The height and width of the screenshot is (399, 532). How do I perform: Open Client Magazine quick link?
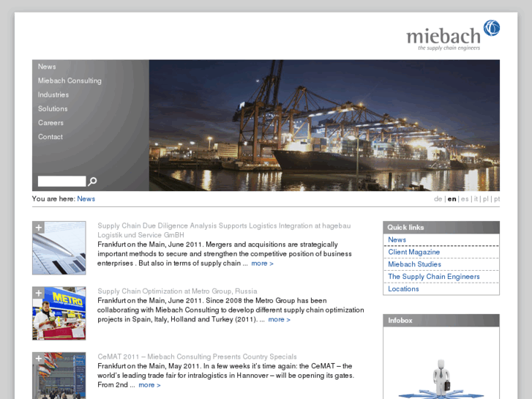coord(414,252)
